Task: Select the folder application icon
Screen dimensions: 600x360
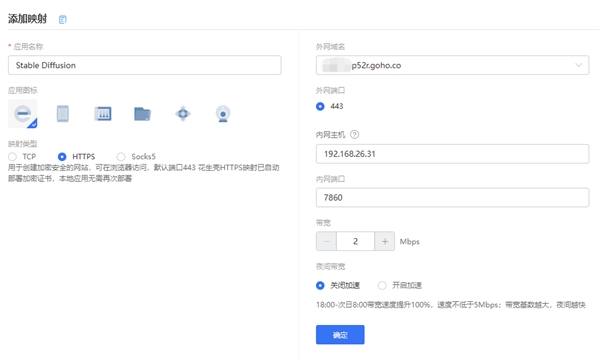Action: [143, 114]
